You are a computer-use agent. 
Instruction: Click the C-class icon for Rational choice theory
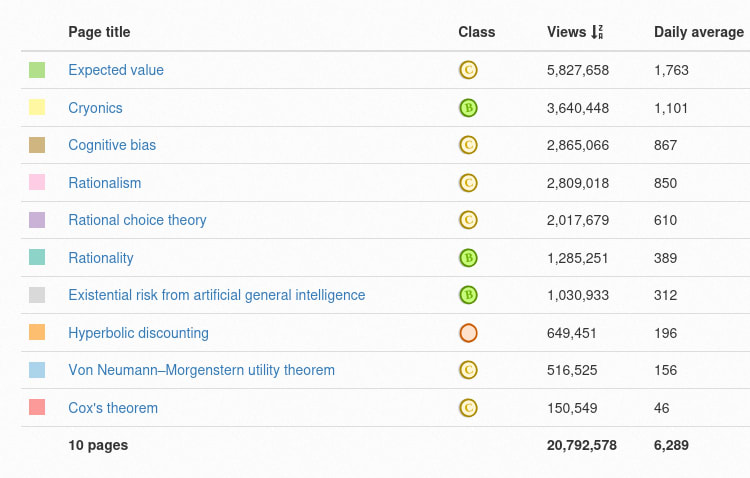(467, 220)
